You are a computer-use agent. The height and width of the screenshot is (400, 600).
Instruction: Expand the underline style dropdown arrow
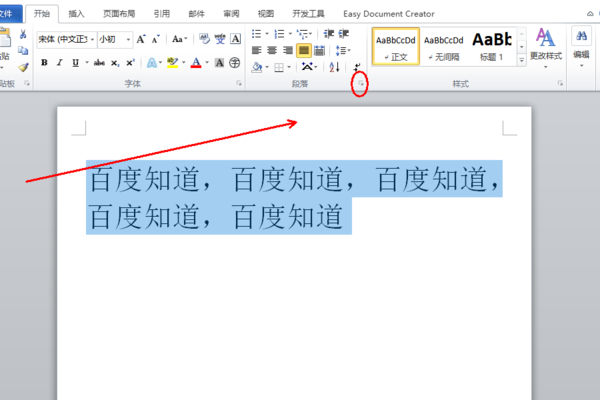tap(87, 62)
